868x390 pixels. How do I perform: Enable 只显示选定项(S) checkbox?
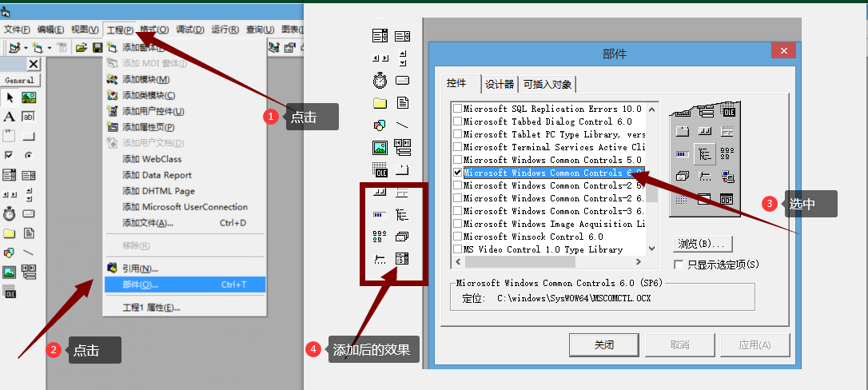click(678, 265)
